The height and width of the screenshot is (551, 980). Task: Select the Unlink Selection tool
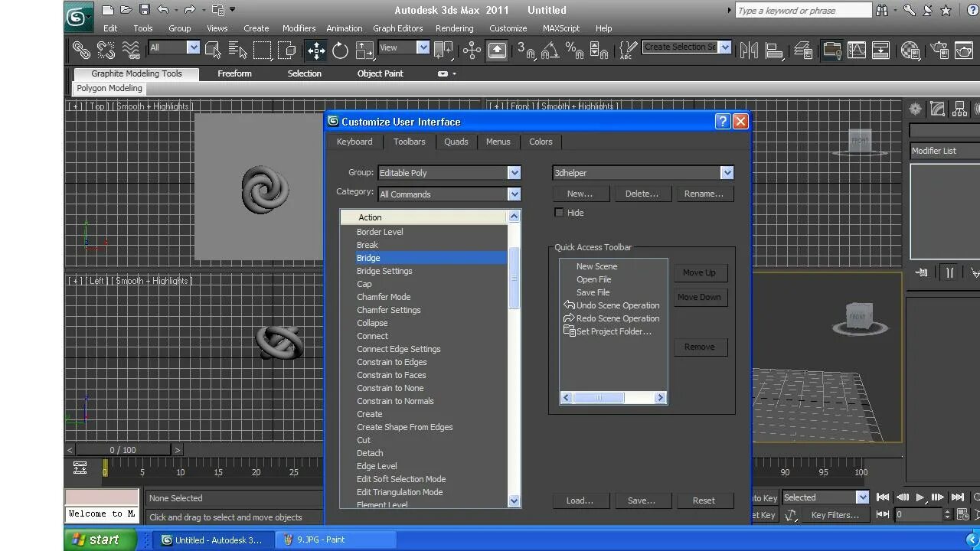click(x=106, y=51)
